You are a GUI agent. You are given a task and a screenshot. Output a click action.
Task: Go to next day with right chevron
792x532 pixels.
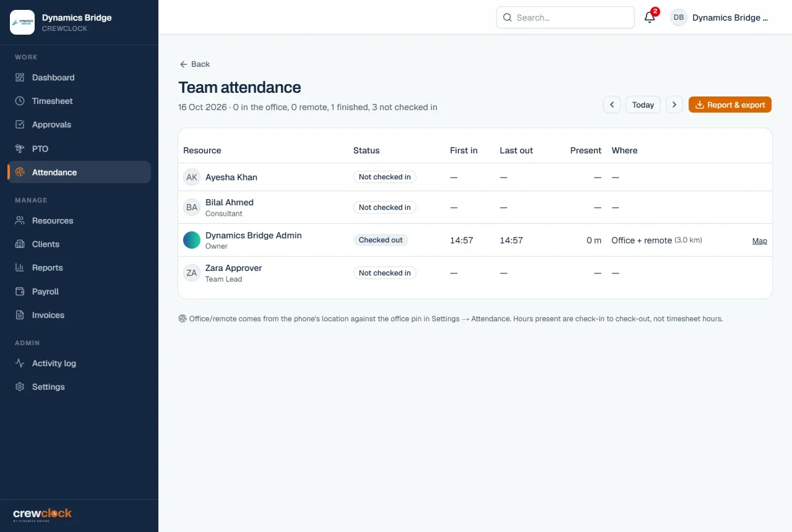[674, 105]
